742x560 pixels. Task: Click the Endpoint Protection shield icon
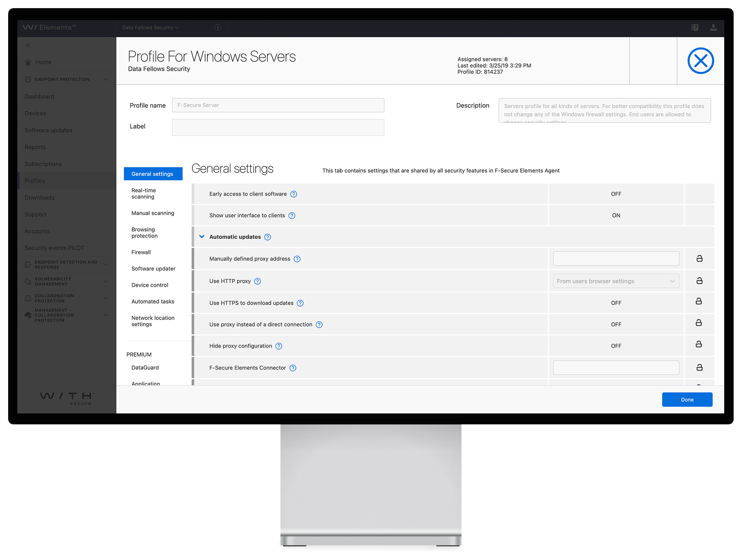point(27,79)
